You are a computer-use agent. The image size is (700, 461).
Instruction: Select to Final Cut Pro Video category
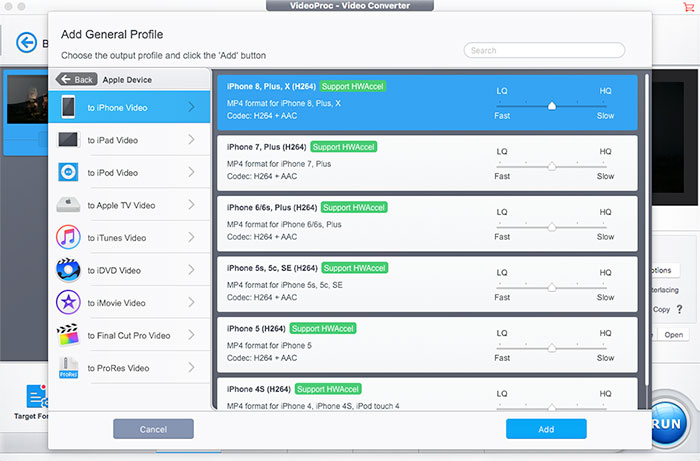(x=129, y=335)
